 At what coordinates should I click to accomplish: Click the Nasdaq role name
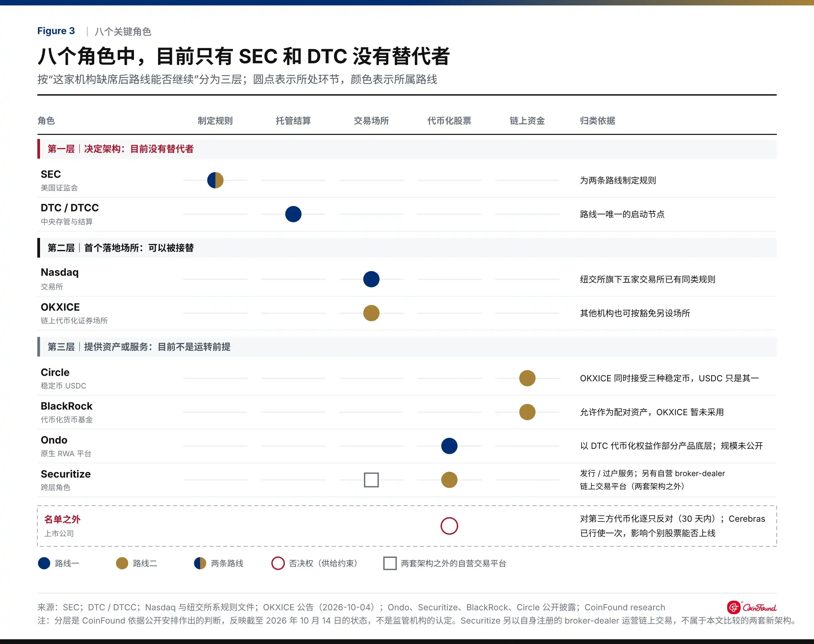[x=60, y=272]
